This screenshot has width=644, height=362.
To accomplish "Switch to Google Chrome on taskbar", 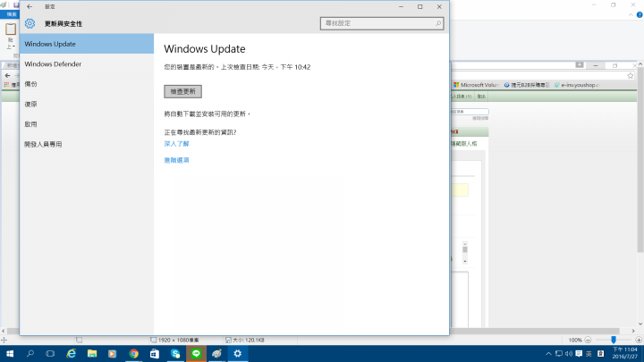I will point(133,353).
